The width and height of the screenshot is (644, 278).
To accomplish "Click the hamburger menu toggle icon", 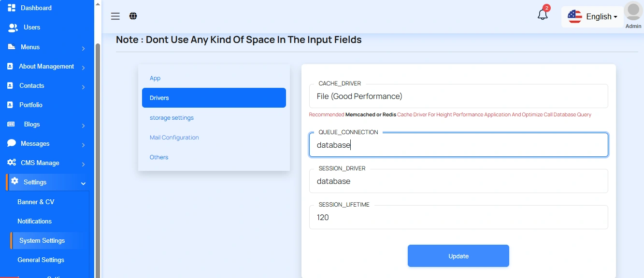I will [115, 16].
